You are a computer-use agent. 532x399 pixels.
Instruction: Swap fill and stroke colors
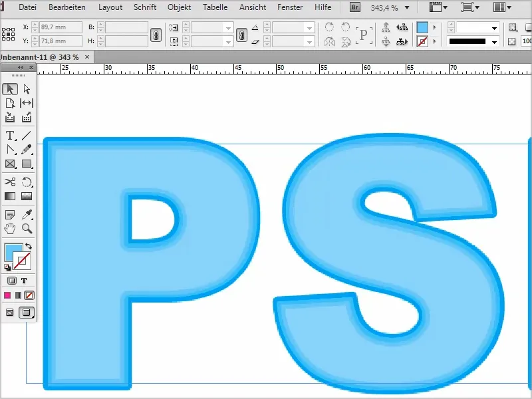(x=29, y=246)
